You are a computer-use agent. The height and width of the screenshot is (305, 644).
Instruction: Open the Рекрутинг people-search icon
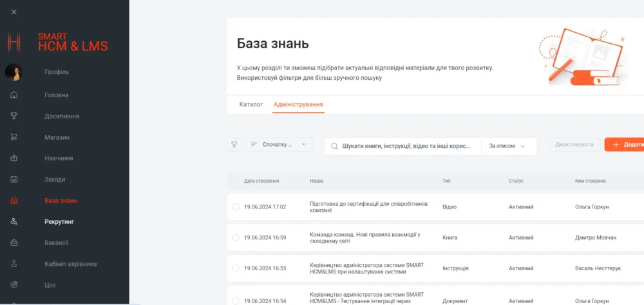coord(14,221)
